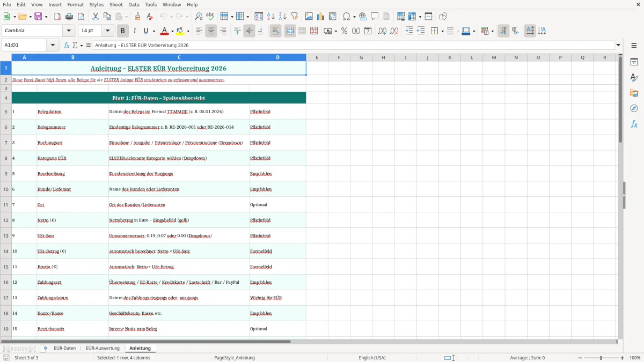Open the Function Wizard
This screenshot has width=644, height=362.
coord(67,46)
